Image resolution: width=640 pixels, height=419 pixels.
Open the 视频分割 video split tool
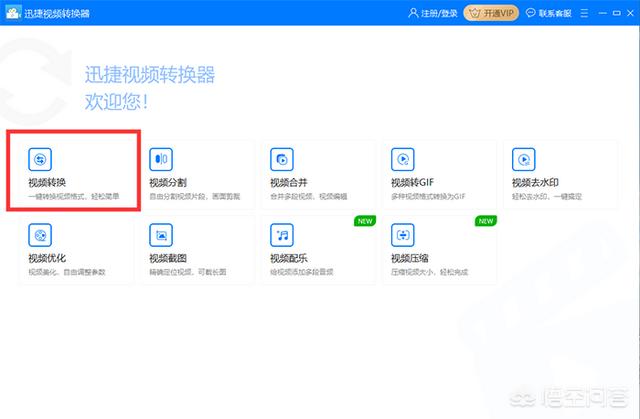click(x=196, y=173)
